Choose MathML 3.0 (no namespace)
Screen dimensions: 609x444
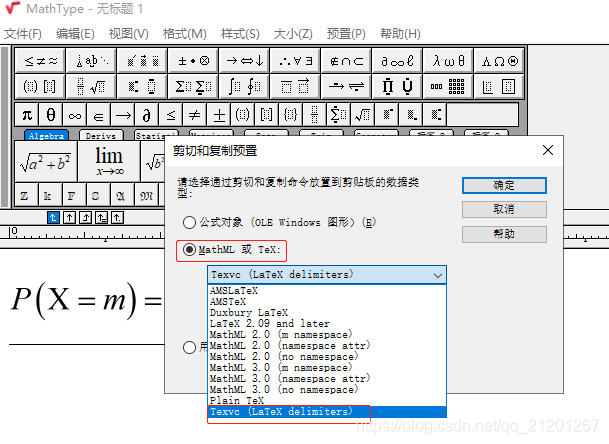click(x=327, y=390)
